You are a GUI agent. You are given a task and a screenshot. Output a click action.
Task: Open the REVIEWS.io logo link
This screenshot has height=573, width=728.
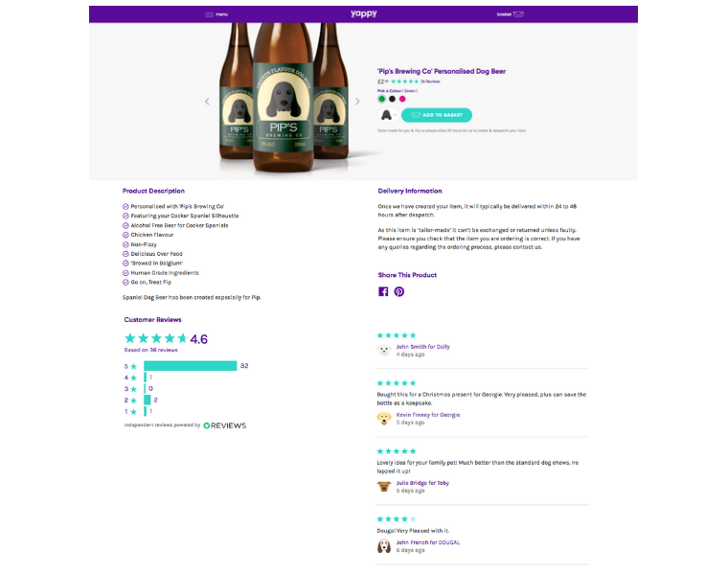coord(225,425)
